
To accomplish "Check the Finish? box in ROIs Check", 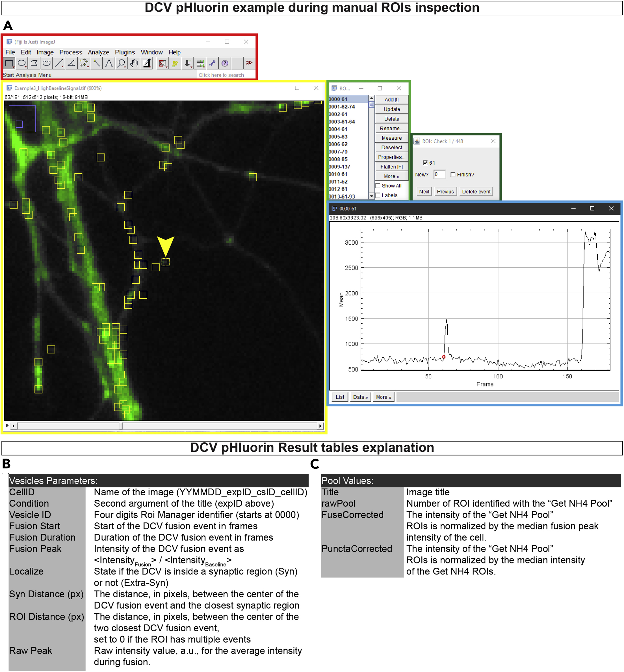I will pyautogui.click(x=454, y=175).
